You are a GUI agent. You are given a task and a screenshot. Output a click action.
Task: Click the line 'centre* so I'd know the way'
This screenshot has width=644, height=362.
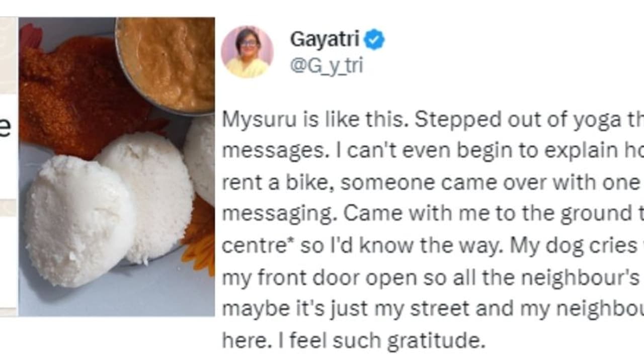click(x=433, y=246)
